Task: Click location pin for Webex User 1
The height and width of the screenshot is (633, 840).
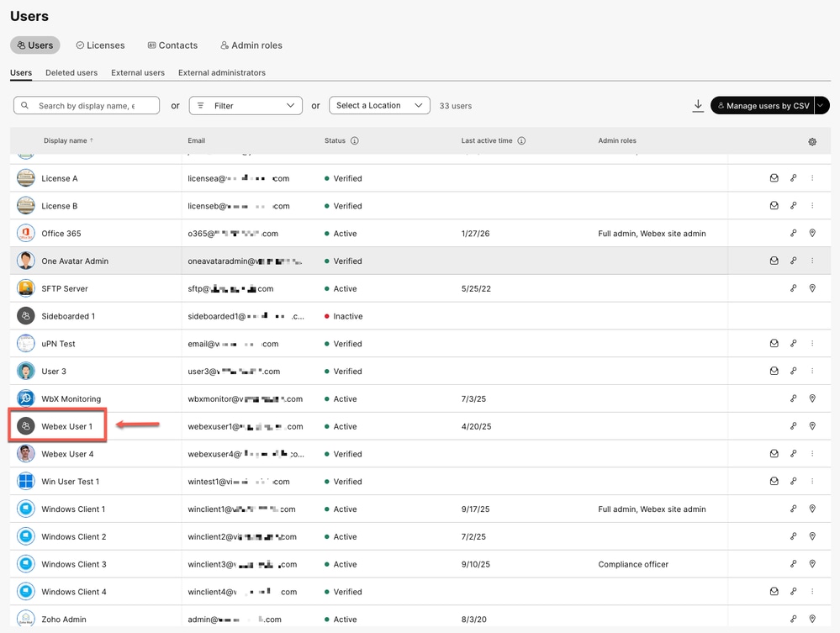Action: pos(812,426)
